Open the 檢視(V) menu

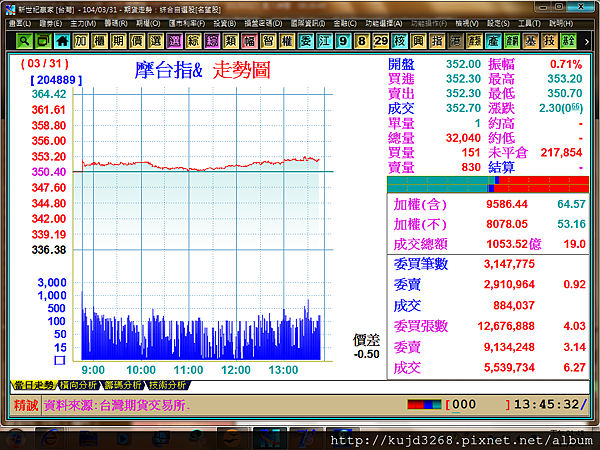coord(467,24)
